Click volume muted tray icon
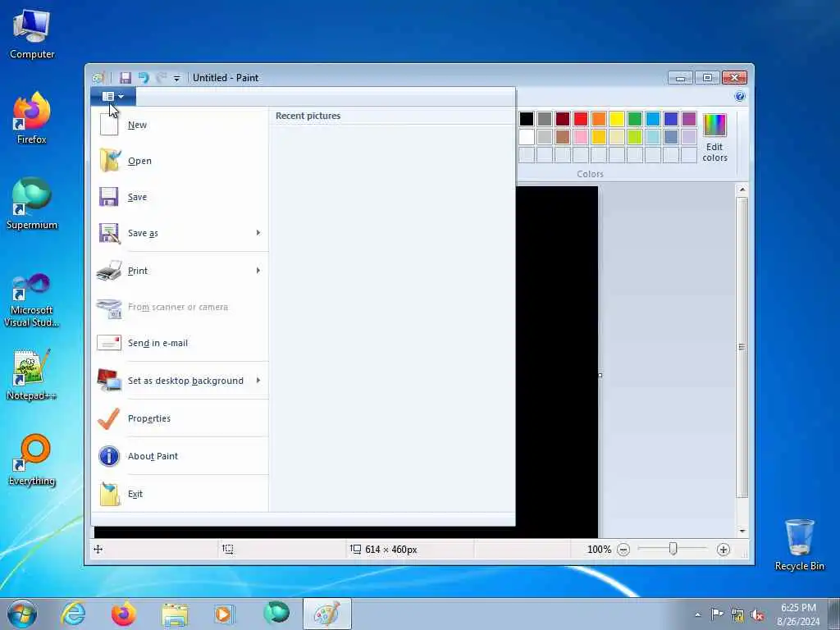 (757, 615)
